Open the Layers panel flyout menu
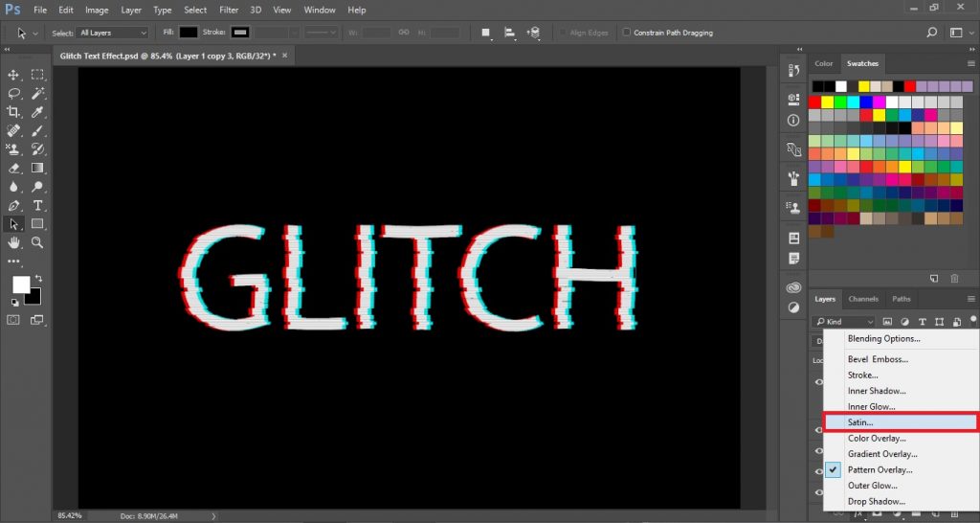980x523 pixels. 971,299
